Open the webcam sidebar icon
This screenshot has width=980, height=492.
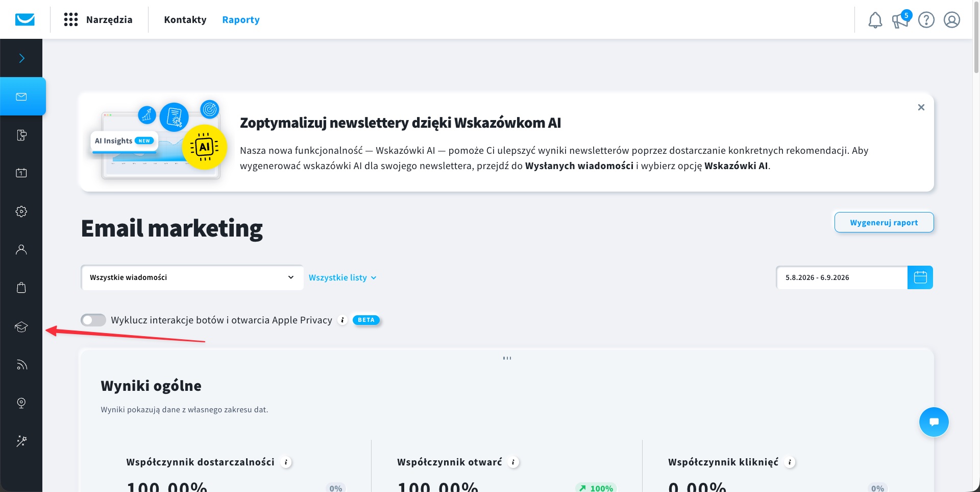coord(21,403)
